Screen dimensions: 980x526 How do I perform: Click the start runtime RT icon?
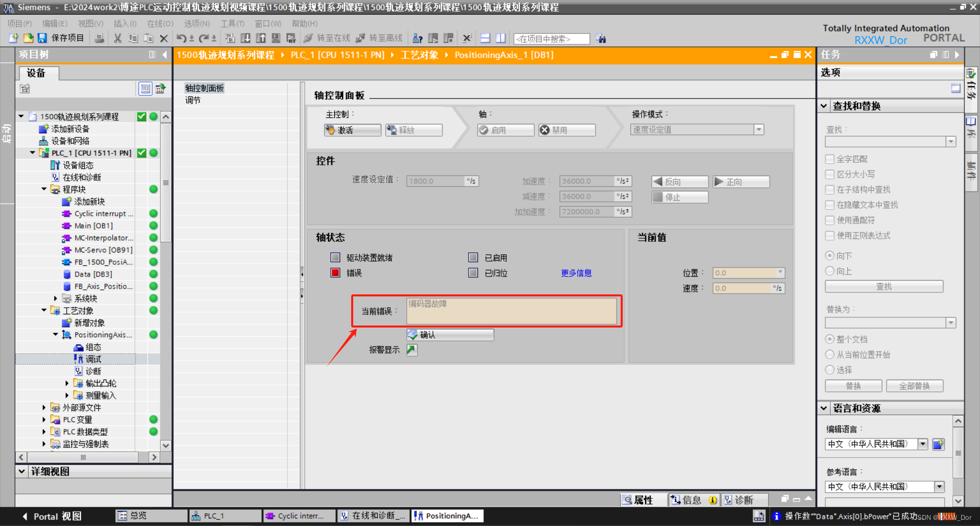click(x=291, y=38)
